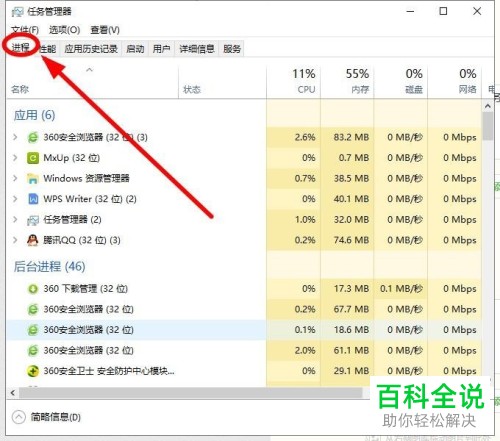
Task: Expand the MxUp (32 位) entry
Action: (15, 158)
